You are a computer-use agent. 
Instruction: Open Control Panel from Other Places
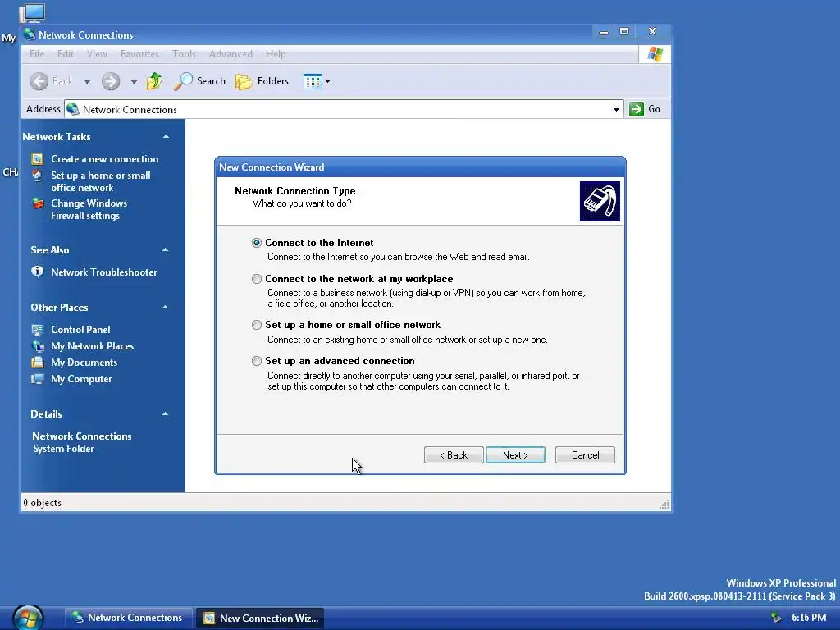tap(80, 330)
